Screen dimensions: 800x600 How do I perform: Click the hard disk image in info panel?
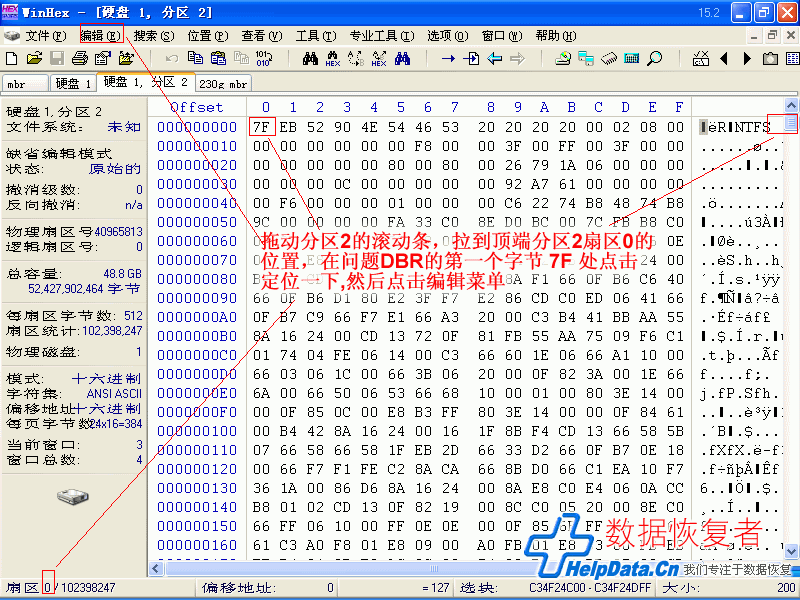(72, 496)
